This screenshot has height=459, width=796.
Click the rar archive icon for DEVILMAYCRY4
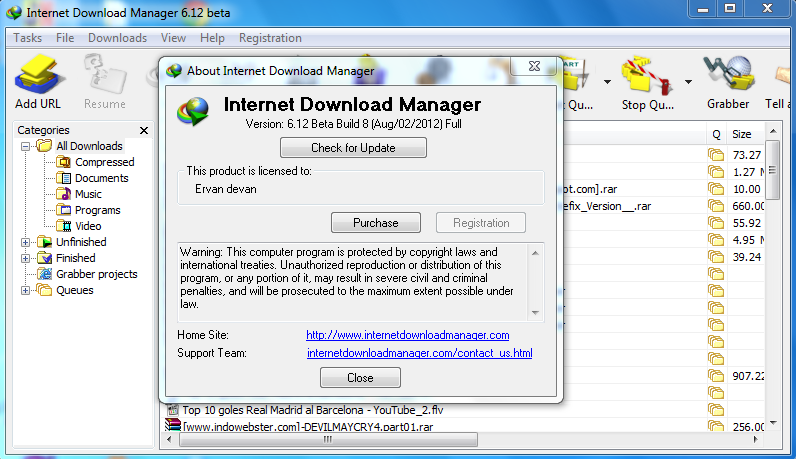tap(173, 425)
